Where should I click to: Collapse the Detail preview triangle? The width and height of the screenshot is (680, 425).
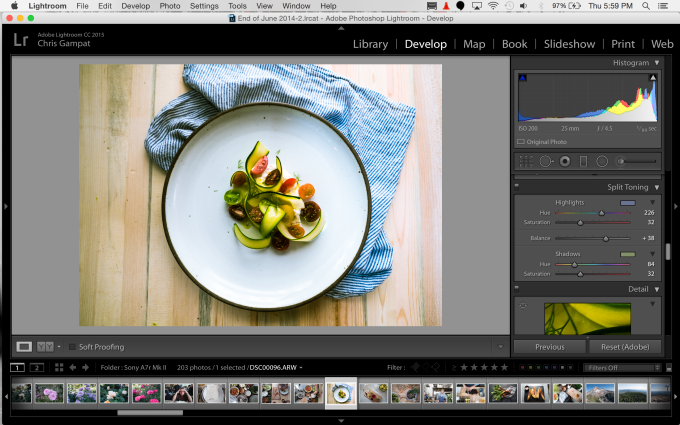click(x=652, y=304)
